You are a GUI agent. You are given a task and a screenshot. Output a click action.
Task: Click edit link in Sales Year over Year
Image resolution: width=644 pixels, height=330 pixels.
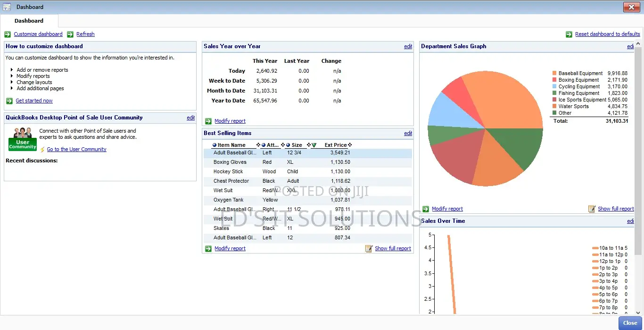click(408, 46)
